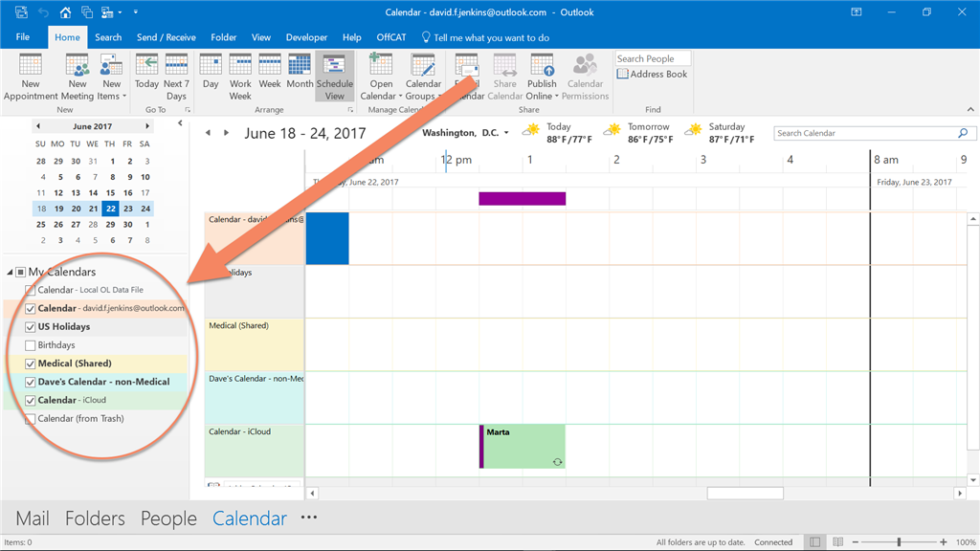Open Calendar Permissions
980x551 pixels.
[585, 77]
